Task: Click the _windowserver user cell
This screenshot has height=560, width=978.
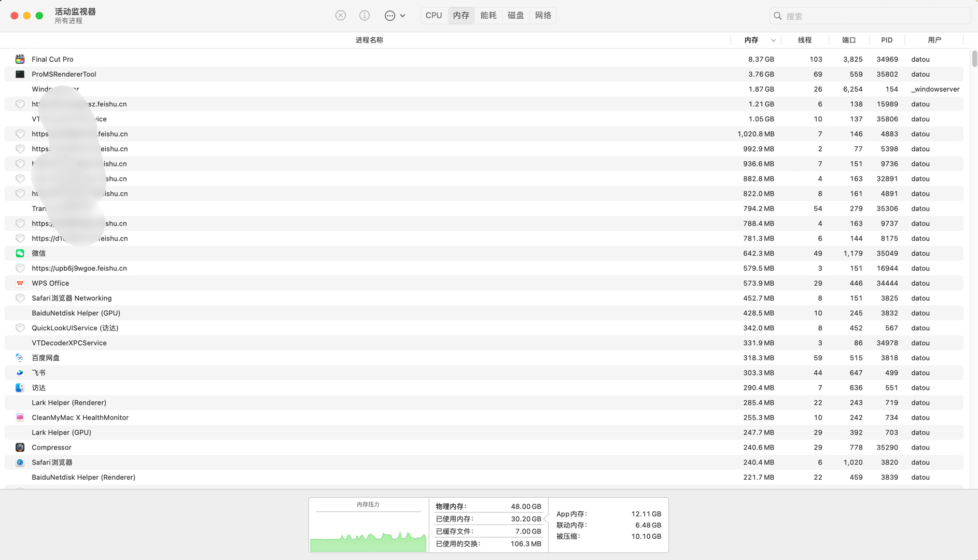Action: [x=935, y=89]
